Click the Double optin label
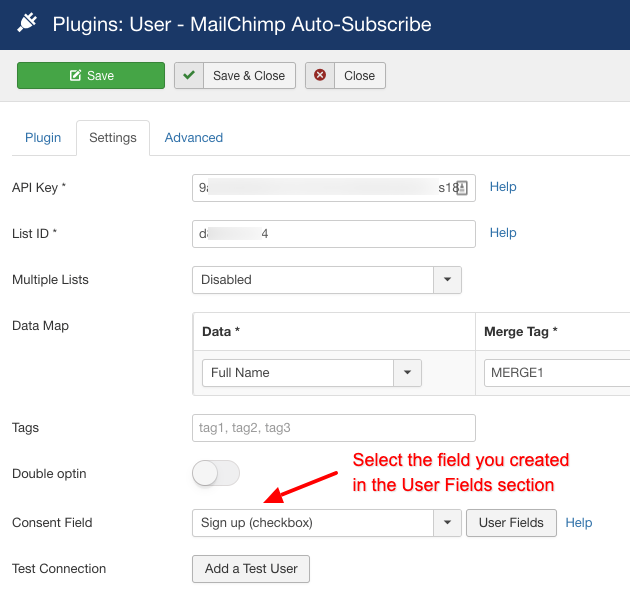 [49, 474]
